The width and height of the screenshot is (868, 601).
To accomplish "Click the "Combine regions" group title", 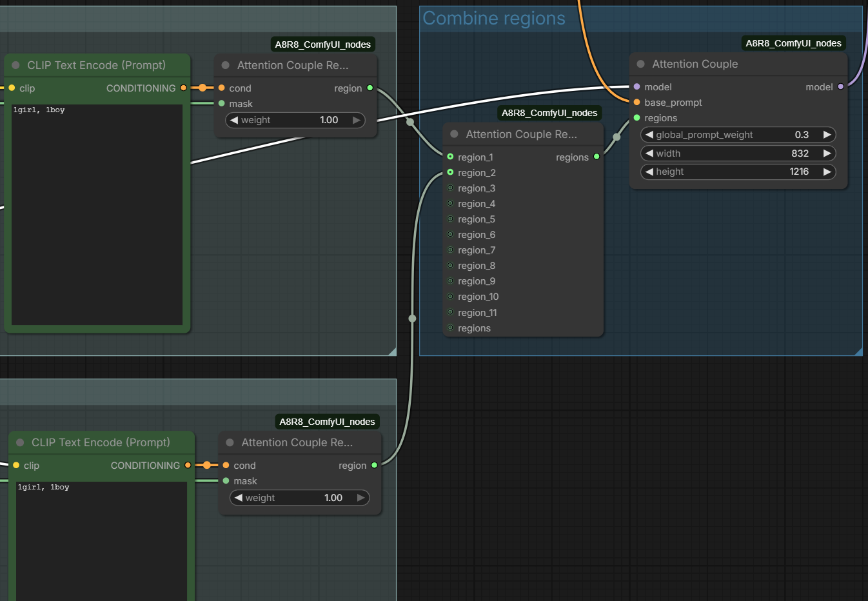I will tap(494, 18).
